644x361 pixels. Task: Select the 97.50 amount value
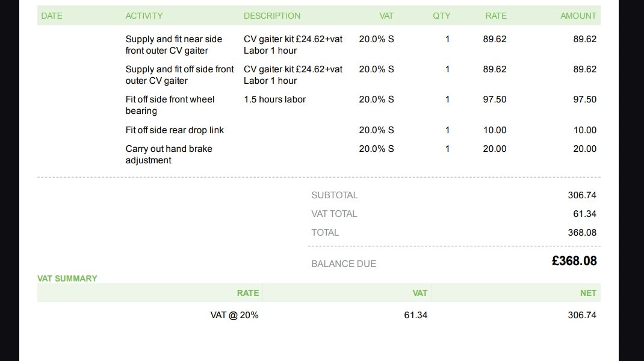pos(584,99)
